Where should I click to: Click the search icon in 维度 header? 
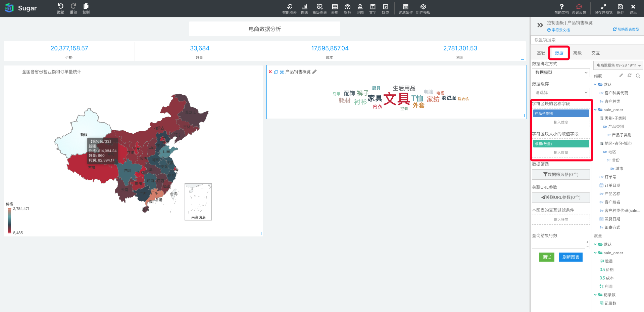point(638,76)
